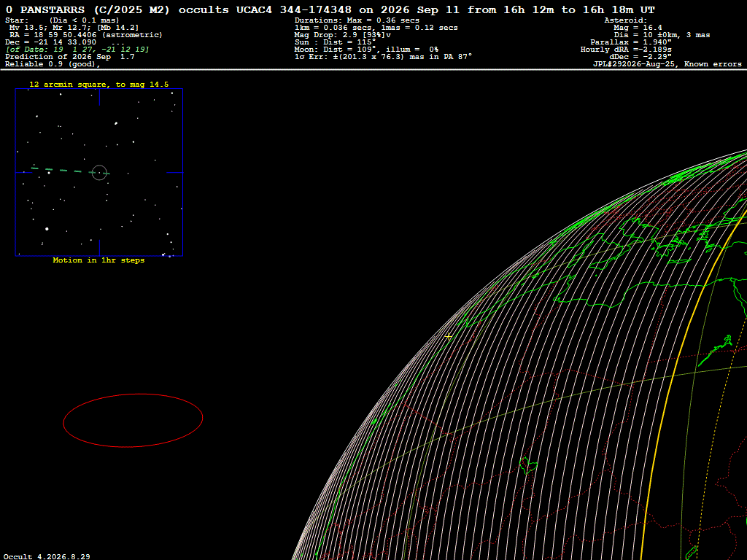Screen dimensions: 747x560
Task: Click the bright star at the chart's lower left
Action: [x=47, y=229]
